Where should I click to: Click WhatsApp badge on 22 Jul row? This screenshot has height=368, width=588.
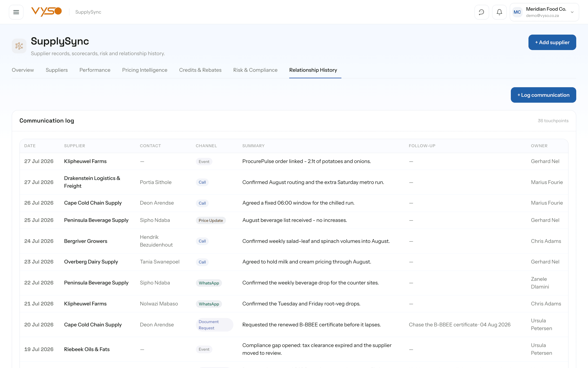click(x=209, y=283)
